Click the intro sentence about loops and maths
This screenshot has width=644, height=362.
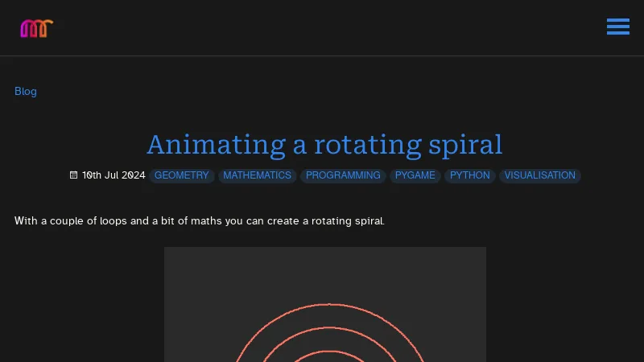pos(199,221)
